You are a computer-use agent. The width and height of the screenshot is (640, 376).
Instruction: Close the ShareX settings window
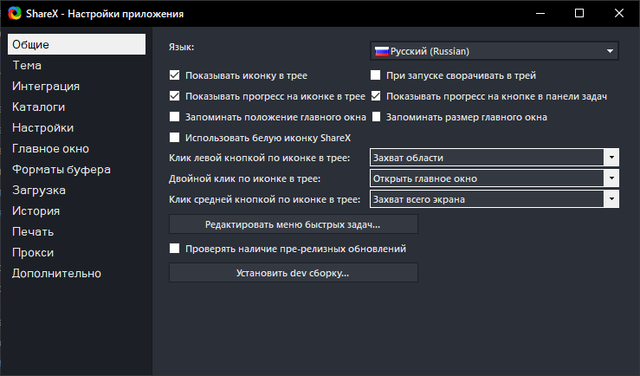click(619, 13)
